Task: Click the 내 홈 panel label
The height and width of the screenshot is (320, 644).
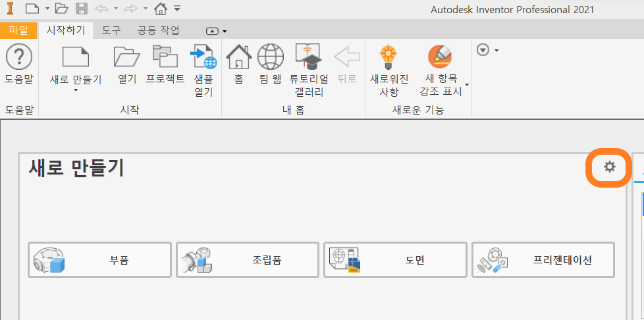Action: [x=293, y=110]
